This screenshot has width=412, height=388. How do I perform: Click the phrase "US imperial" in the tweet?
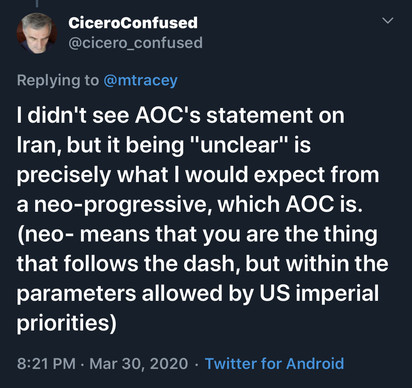[x=319, y=293]
